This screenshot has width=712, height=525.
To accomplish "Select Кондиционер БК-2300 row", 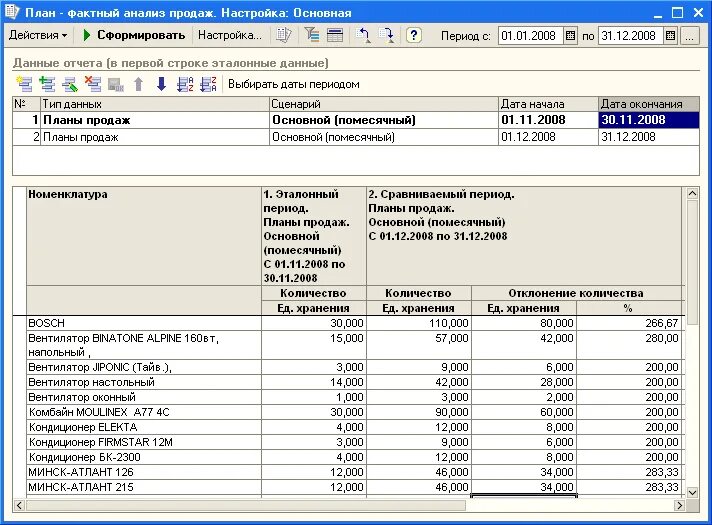I will (144, 457).
